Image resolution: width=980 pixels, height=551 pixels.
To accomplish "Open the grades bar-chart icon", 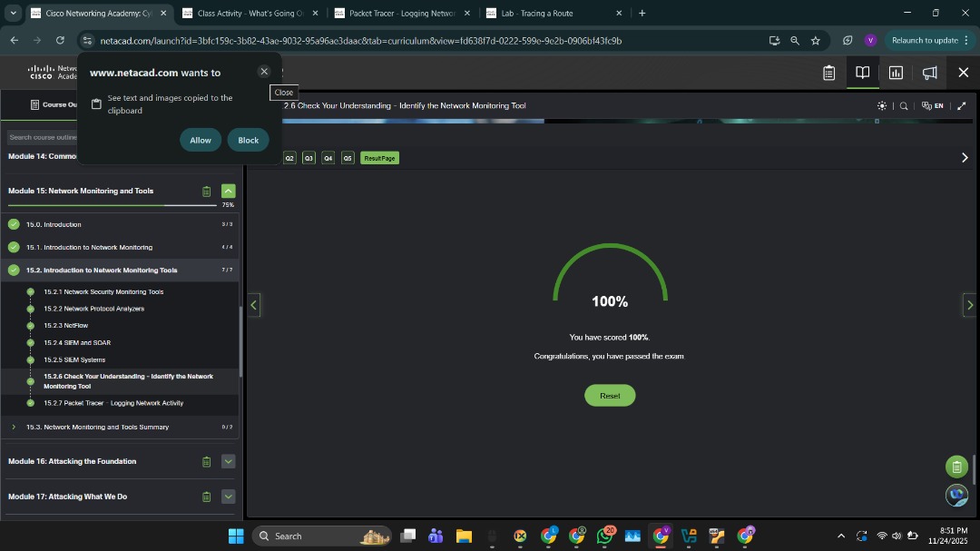I will pos(896,72).
